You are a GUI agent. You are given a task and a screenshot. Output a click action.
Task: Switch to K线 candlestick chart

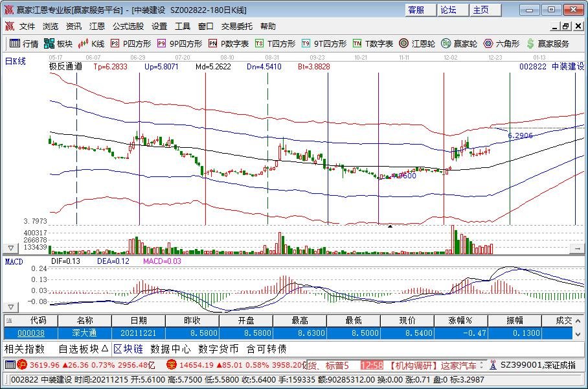[91, 43]
